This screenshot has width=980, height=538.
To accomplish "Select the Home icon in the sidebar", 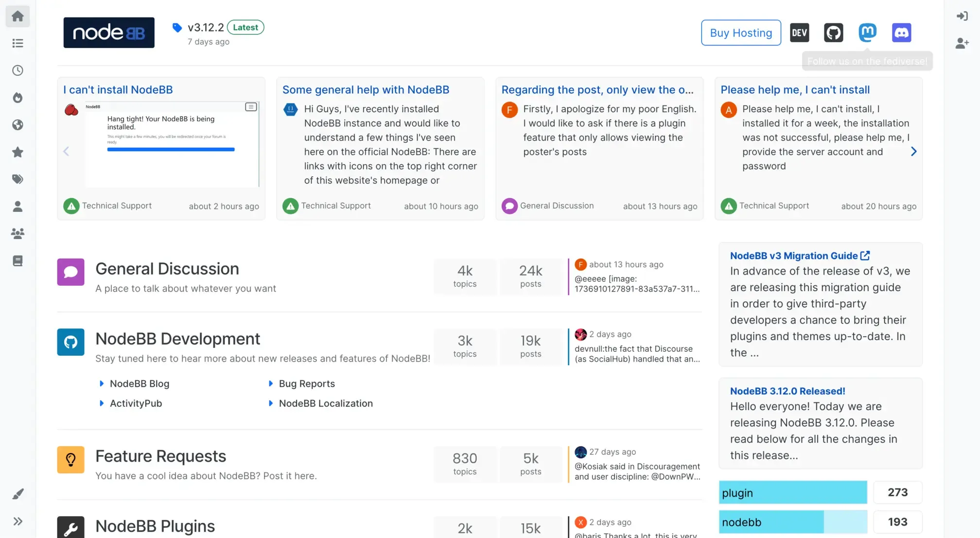I will point(17,16).
